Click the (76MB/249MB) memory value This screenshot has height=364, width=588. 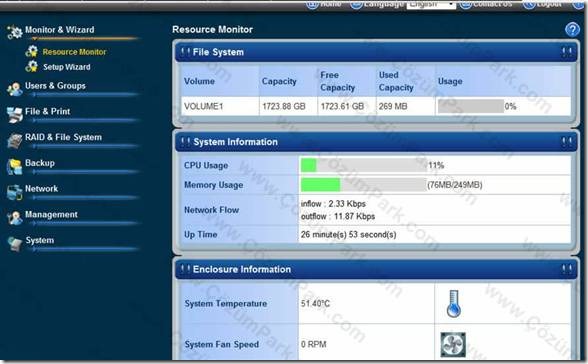[x=455, y=185]
